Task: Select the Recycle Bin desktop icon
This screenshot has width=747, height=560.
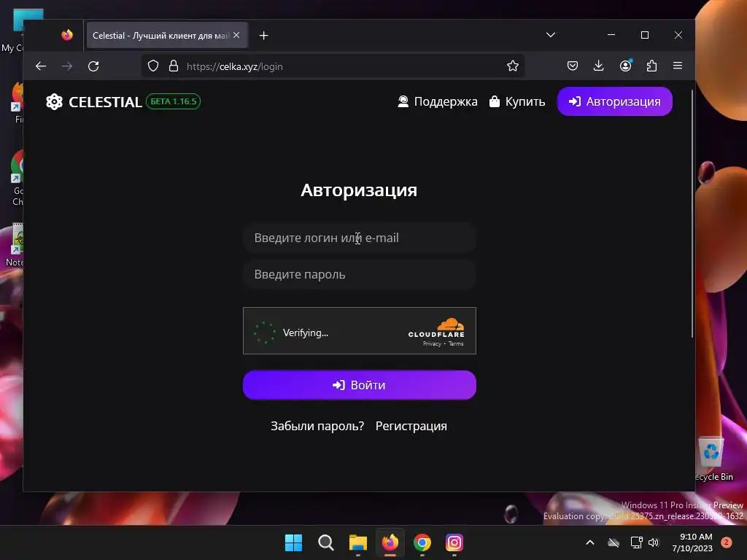Action: click(x=713, y=459)
